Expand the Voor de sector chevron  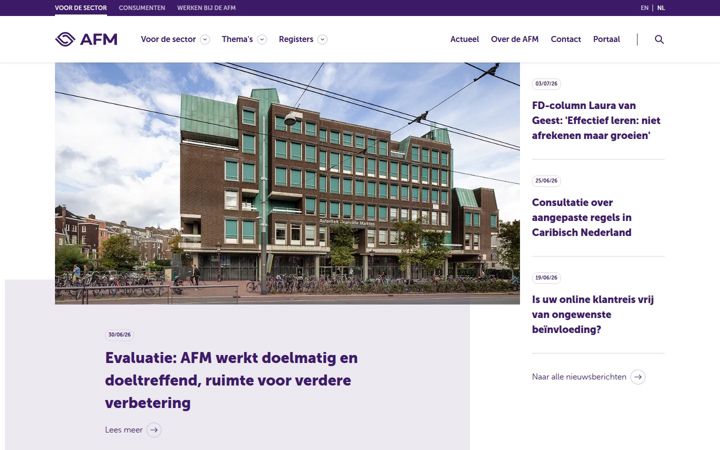pos(205,39)
